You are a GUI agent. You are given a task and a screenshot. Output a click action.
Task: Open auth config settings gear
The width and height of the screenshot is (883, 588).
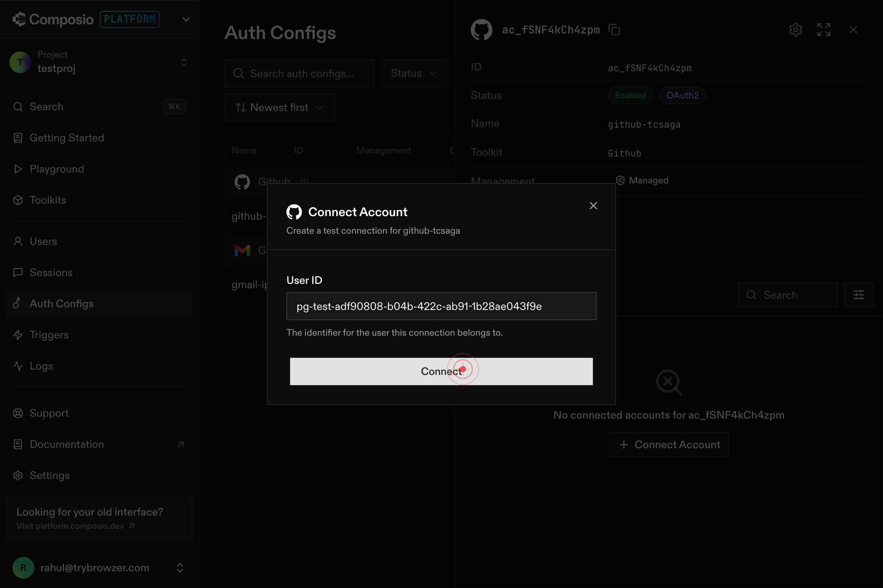795,30
